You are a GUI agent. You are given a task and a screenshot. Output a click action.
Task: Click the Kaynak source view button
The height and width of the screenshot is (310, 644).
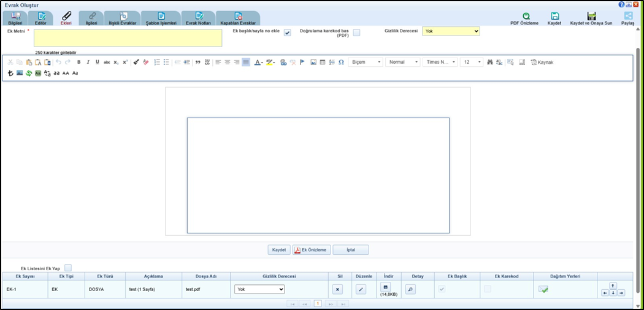coord(542,62)
